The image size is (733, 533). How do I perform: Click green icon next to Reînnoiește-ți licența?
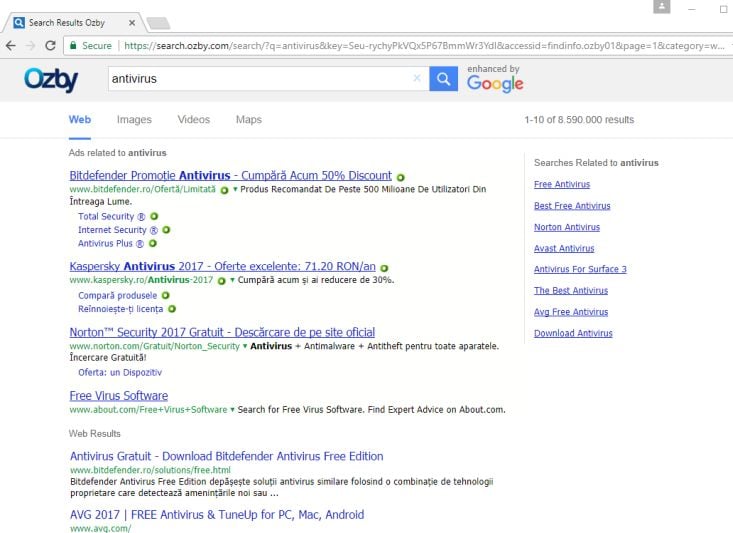click(x=172, y=309)
